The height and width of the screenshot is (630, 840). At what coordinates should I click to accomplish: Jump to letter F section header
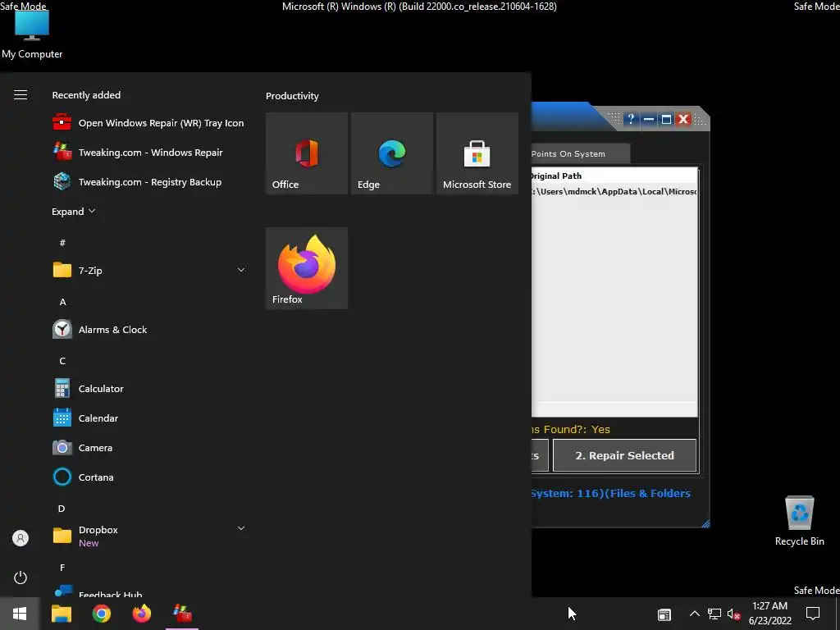[x=62, y=568]
